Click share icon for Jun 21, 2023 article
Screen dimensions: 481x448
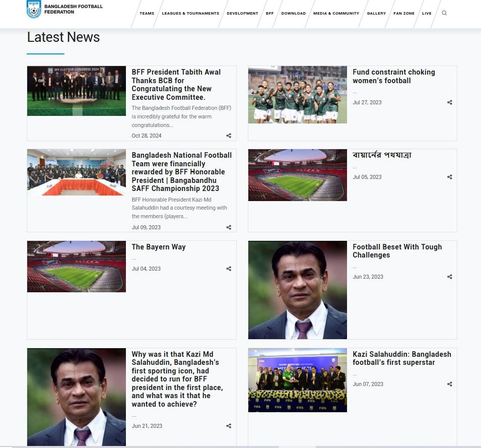click(229, 426)
